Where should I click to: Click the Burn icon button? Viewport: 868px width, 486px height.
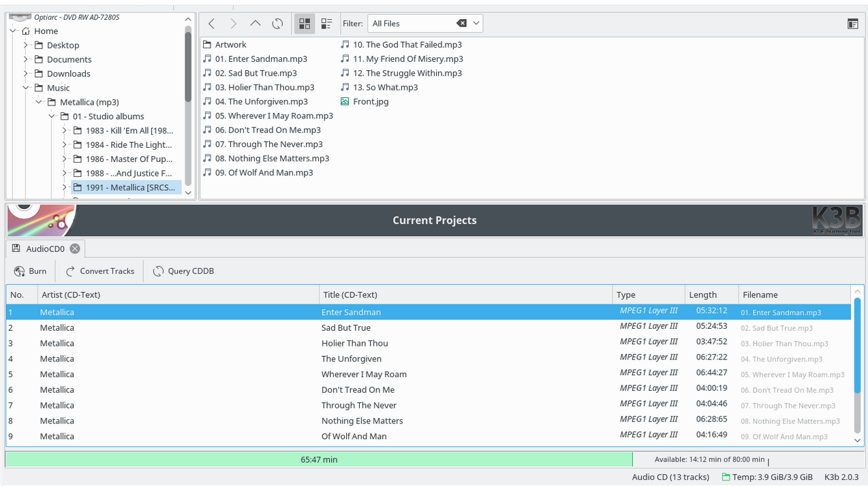coord(20,271)
